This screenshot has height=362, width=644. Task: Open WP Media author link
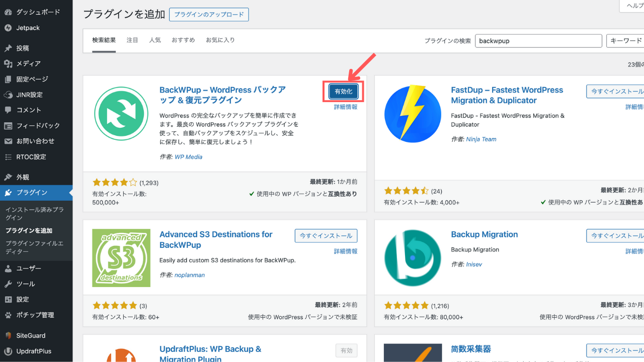tap(188, 157)
